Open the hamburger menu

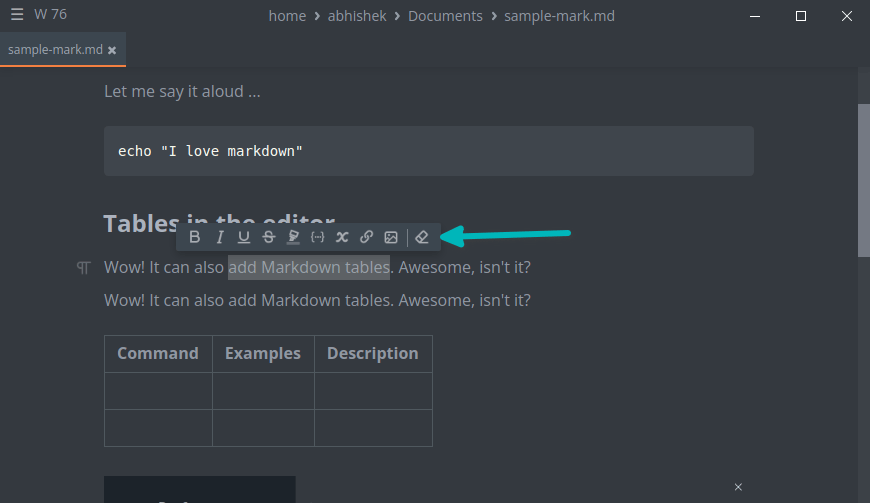pos(17,15)
